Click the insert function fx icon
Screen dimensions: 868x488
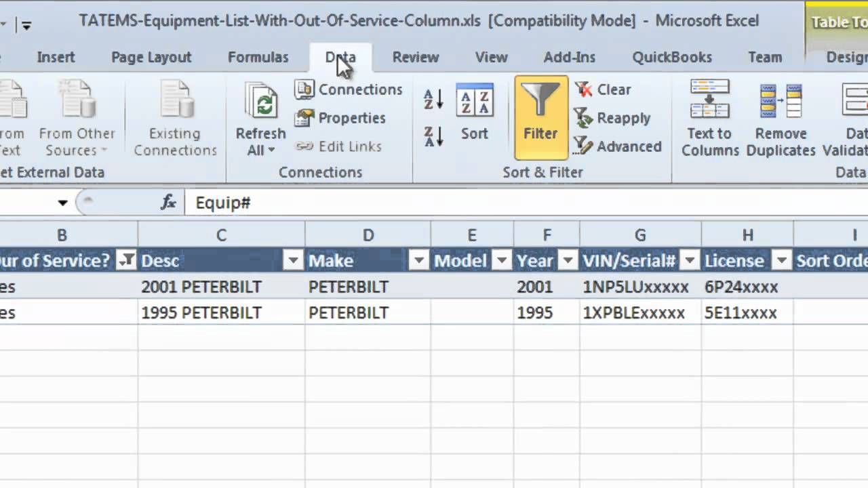(168, 202)
